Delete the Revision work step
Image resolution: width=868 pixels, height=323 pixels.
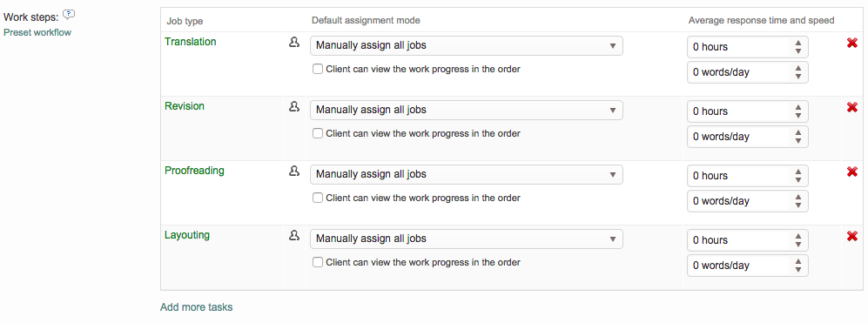852,107
